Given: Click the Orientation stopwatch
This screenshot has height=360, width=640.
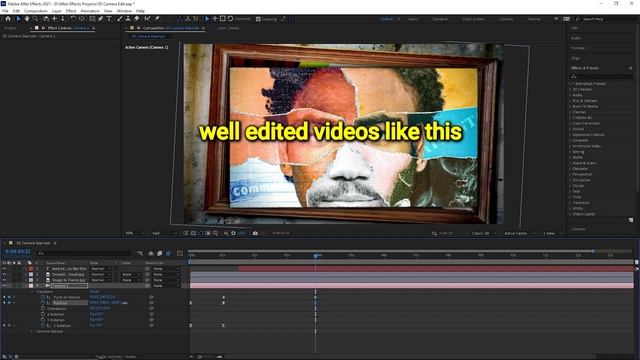Looking at the screenshot, I should point(43,309).
